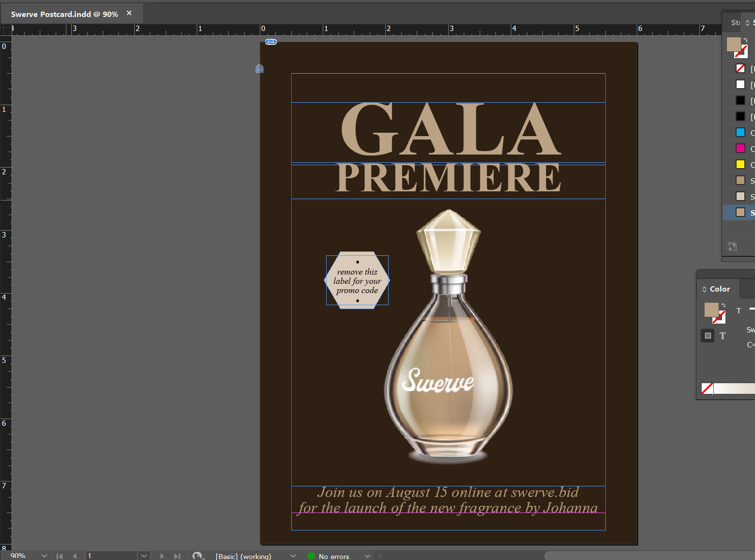Toggle Formatting affects container button

708,335
